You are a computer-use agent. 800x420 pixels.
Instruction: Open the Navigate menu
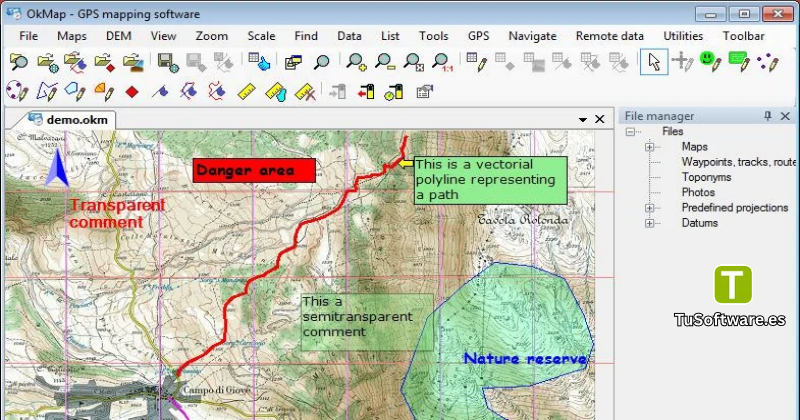(x=532, y=36)
